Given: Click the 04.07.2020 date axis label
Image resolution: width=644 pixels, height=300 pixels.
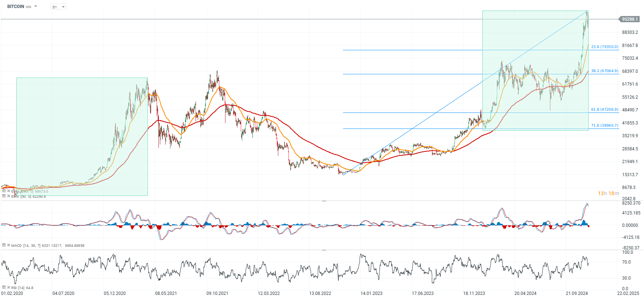Looking at the screenshot, I should (63, 293).
